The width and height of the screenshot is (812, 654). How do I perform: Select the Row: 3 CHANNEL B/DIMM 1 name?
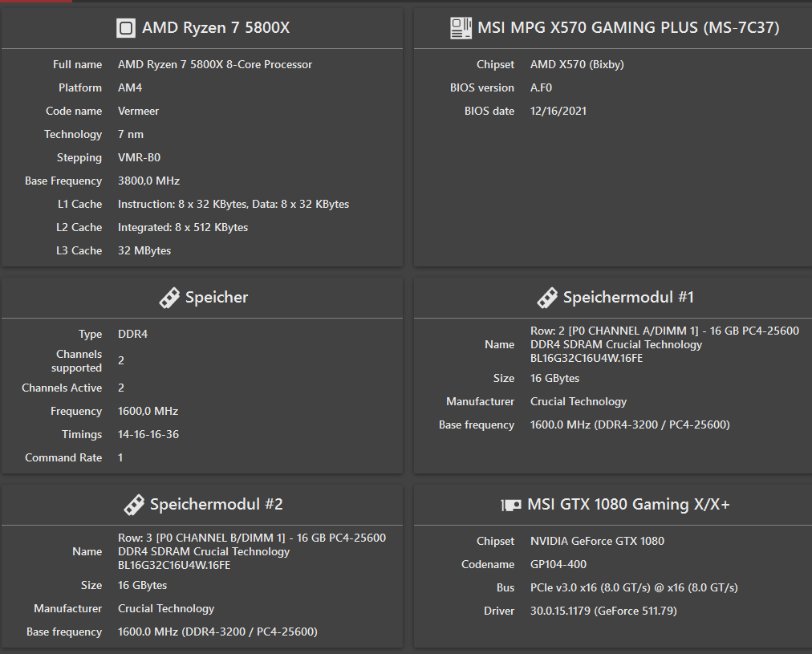click(x=252, y=552)
